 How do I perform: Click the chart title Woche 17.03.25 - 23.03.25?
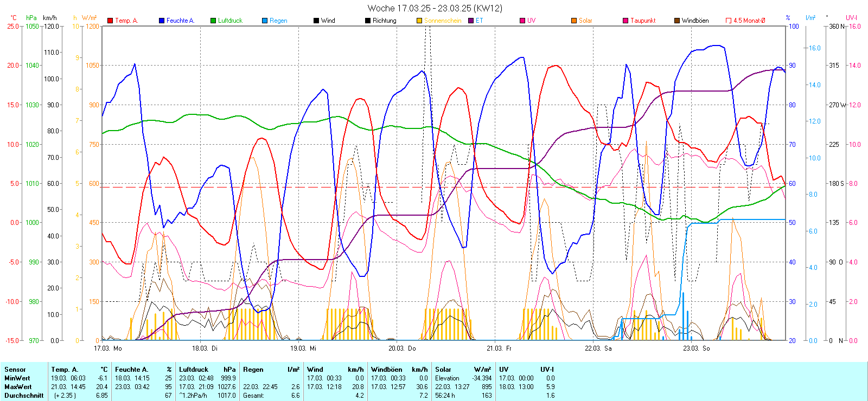(435, 8)
